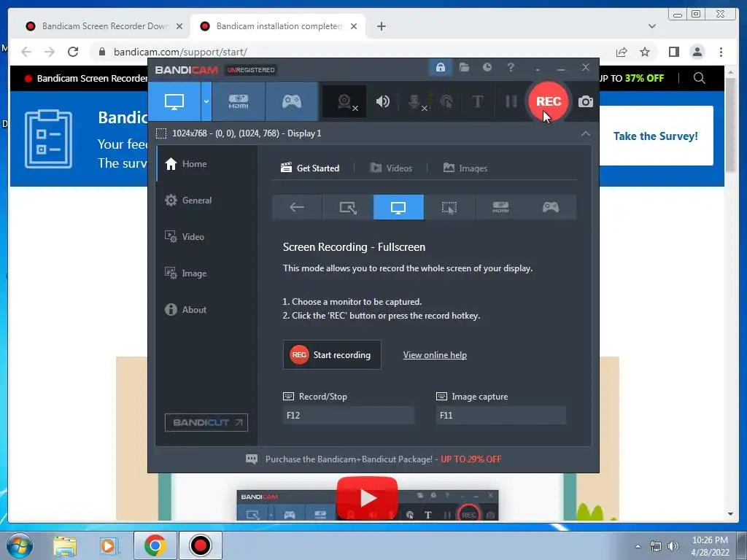Click the big red REC button
Screen dimensions: 747x560
[549, 101]
